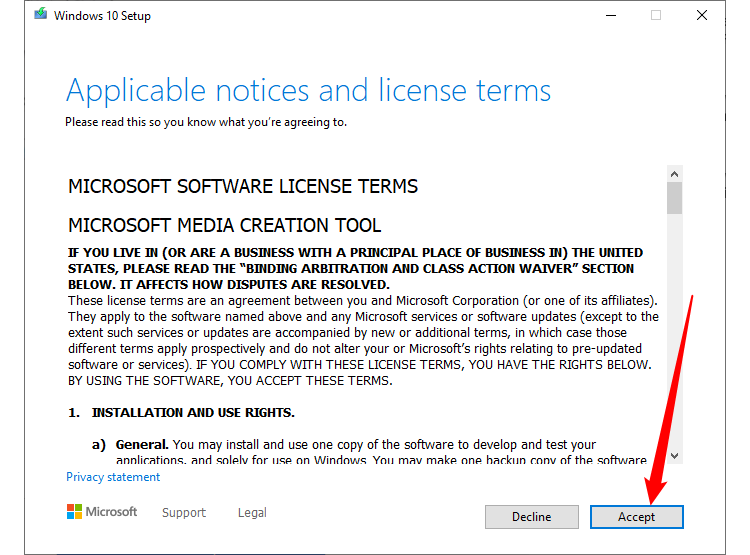Click the bold 'General.' clause label

click(142, 444)
